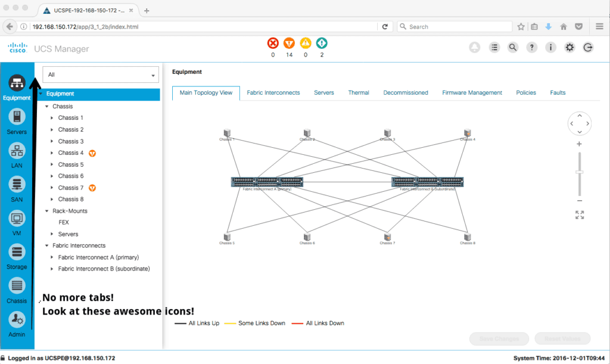This screenshot has width=610, height=364.
Task: Select FEX in the tree
Action: (x=63, y=222)
